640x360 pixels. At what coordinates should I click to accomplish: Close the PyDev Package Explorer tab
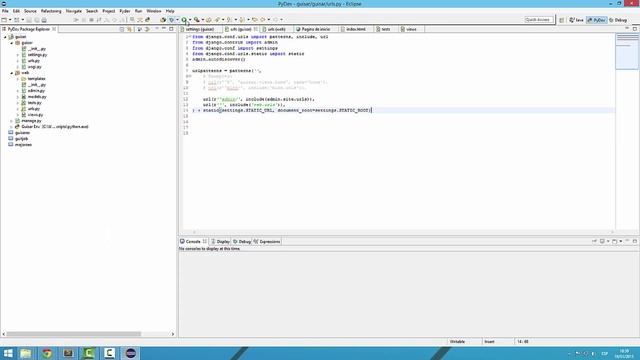click(54, 29)
